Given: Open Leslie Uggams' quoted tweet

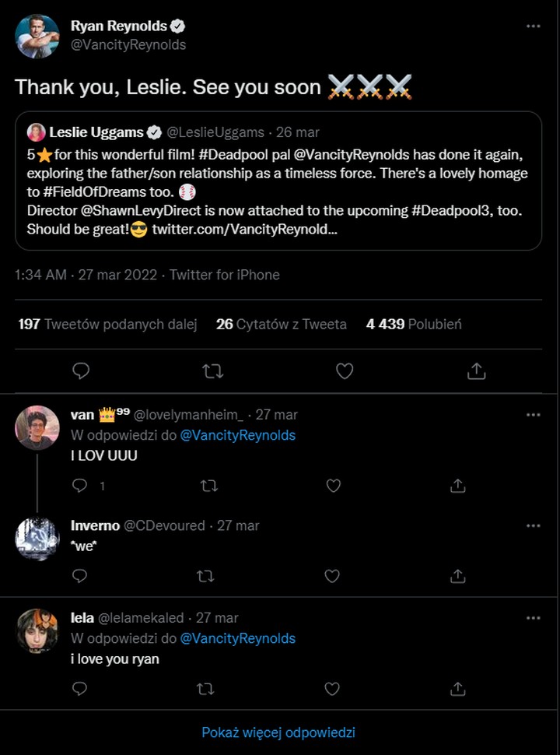Looking at the screenshot, I should coord(278,181).
